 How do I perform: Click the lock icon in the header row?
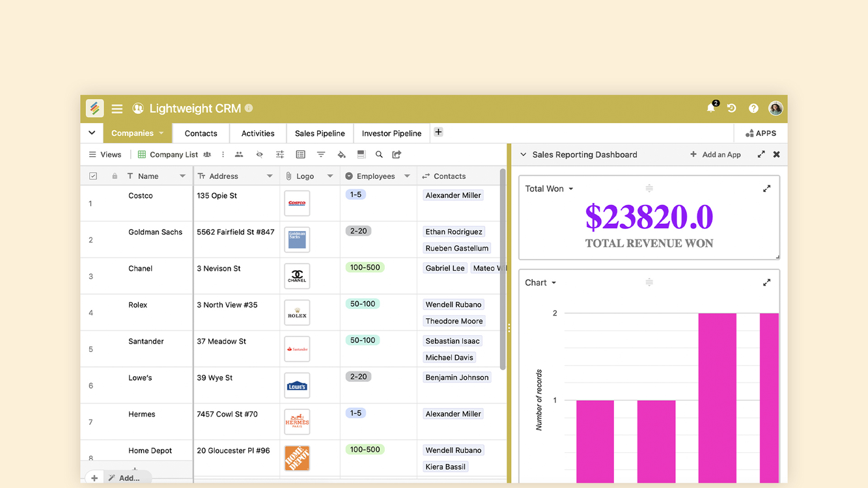pos(115,176)
